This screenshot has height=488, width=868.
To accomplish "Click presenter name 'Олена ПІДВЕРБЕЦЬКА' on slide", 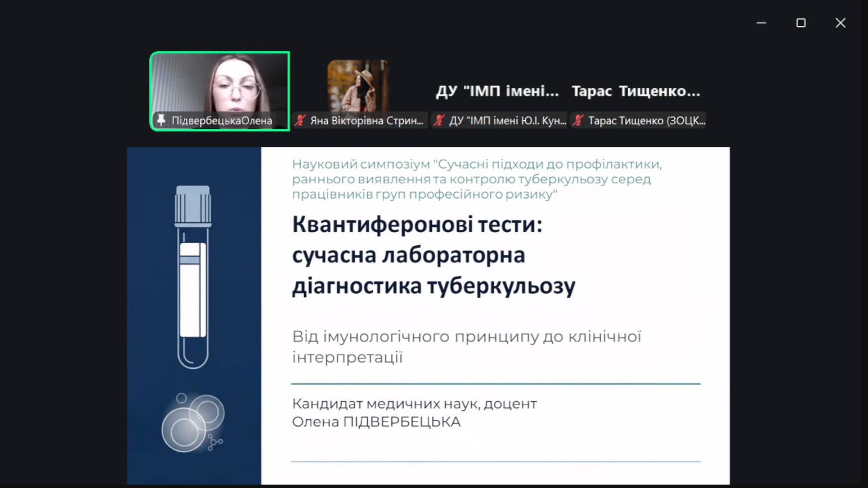I will (376, 422).
